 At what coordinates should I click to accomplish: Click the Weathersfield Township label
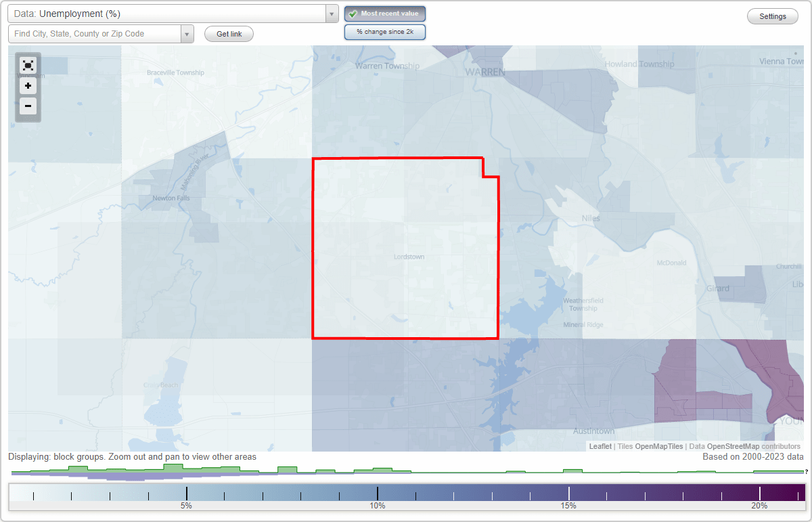tap(583, 304)
